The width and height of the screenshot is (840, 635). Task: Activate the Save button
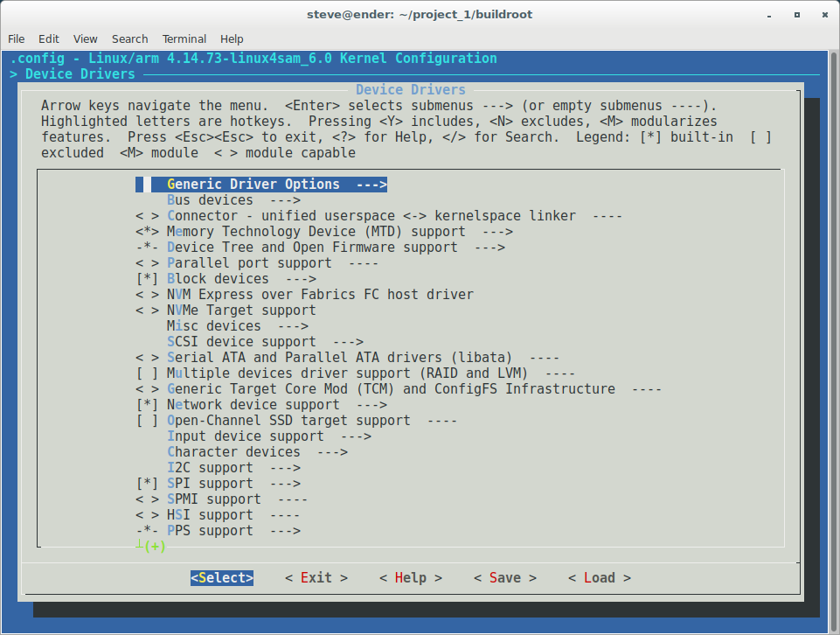[x=503, y=577]
